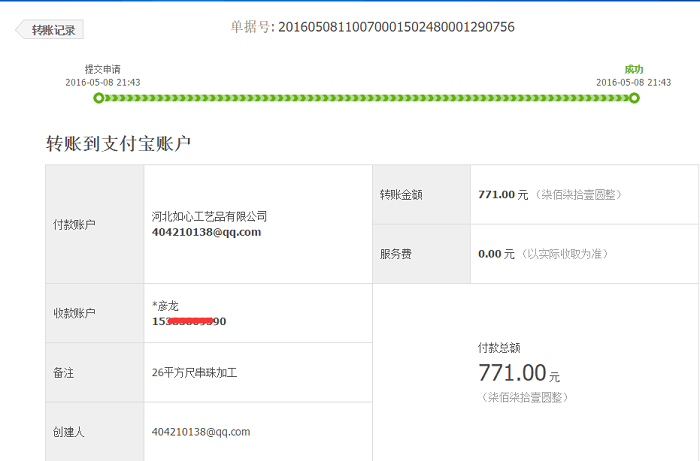The height and width of the screenshot is (461, 700).
Task: Click the end circle marker of progress bar
Action: coord(634,98)
